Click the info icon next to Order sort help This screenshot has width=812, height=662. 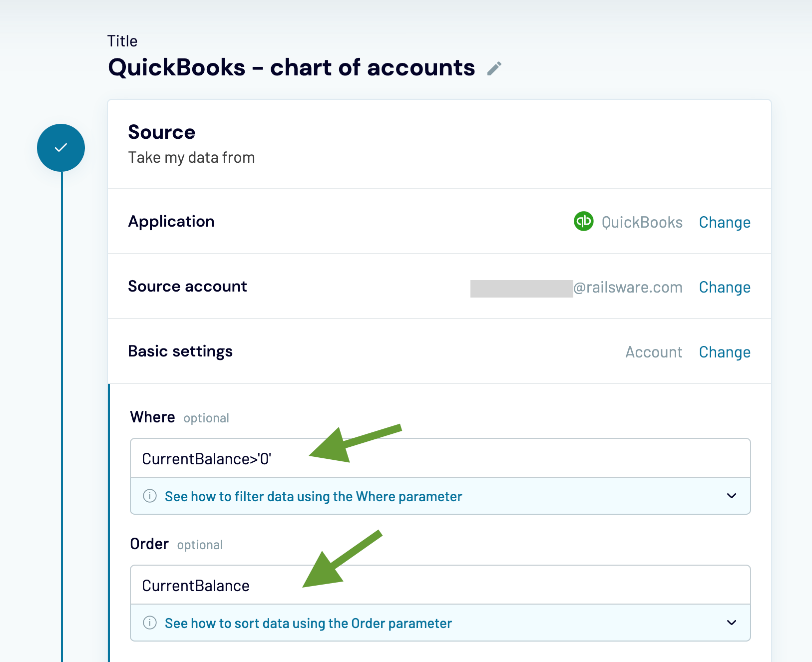[x=149, y=623]
